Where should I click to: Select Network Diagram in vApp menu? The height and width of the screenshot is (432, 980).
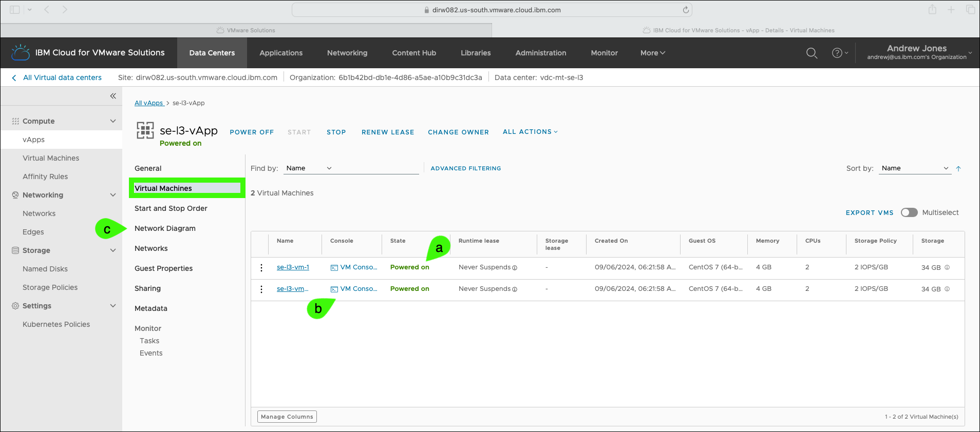click(165, 228)
